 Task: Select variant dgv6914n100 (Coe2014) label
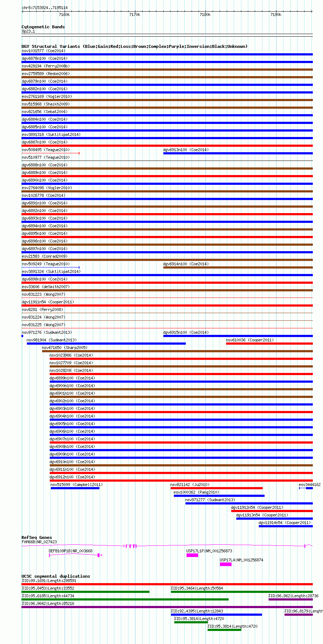point(186,264)
